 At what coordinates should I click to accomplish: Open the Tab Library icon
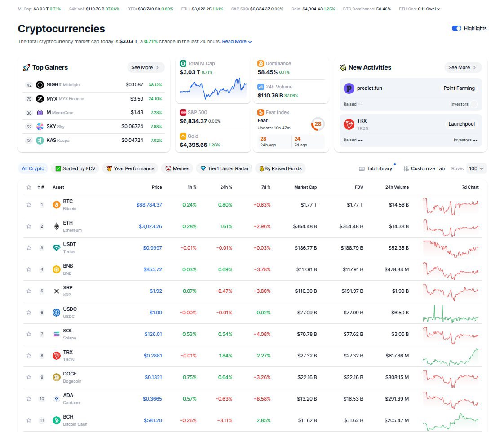[x=362, y=169]
